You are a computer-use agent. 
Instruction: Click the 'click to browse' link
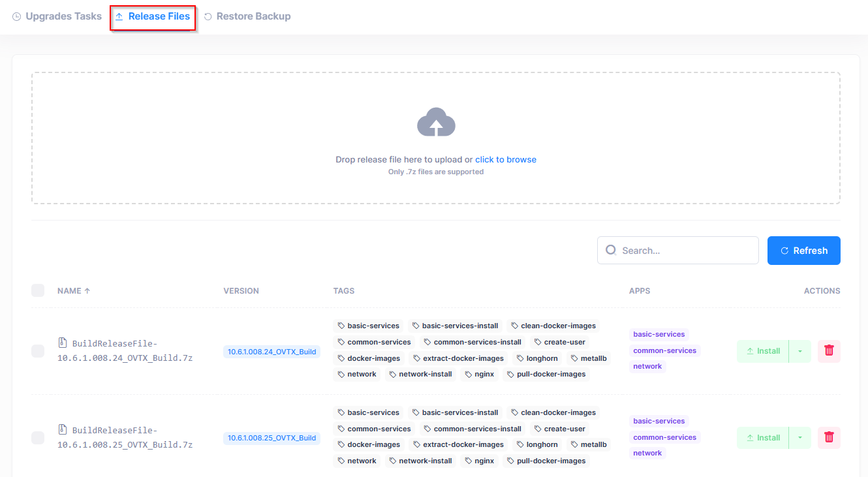[x=506, y=159]
